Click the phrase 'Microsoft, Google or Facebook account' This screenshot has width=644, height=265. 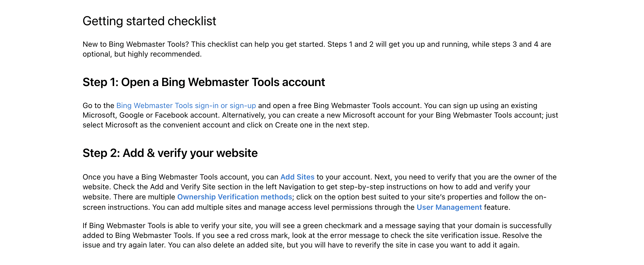151,115
